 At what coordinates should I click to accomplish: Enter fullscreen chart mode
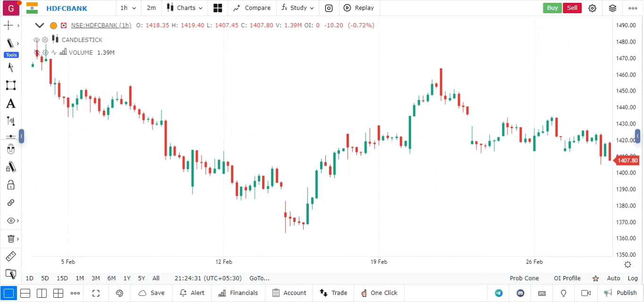(x=96, y=293)
